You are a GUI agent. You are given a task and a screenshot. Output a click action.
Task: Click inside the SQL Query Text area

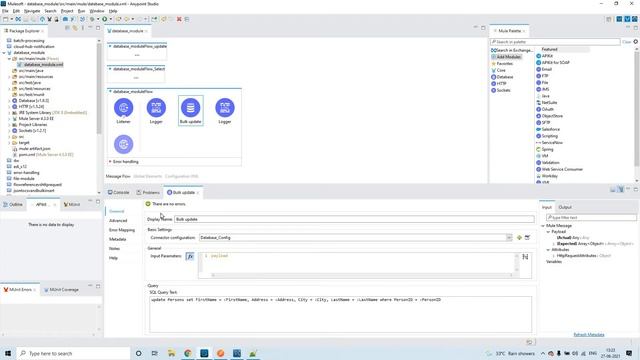[x=340, y=314]
